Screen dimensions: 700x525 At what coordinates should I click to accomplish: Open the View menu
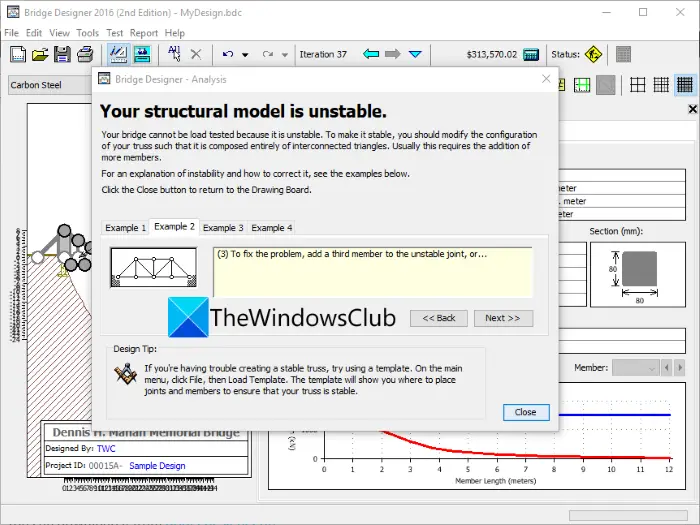click(x=59, y=33)
